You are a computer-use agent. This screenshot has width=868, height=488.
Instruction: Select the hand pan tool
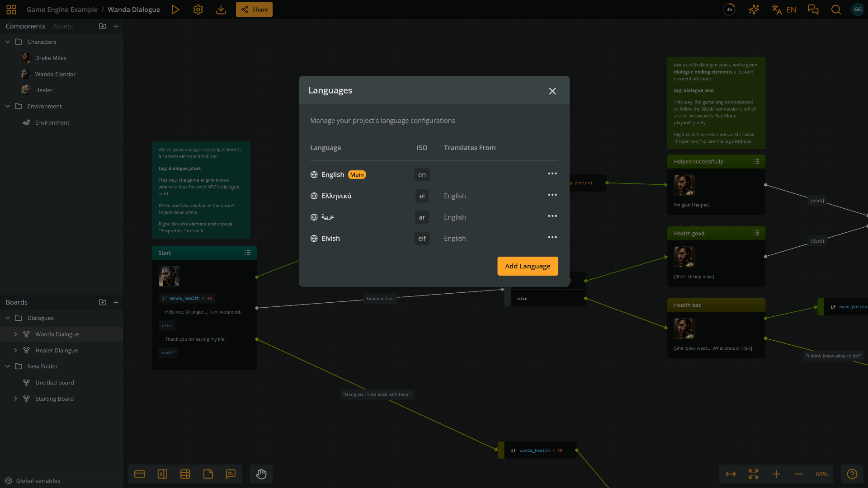pyautogui.click(x=261, y=474)
